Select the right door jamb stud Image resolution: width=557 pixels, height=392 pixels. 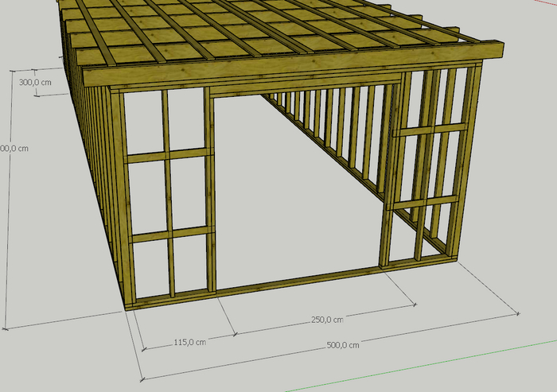point(391,175)
